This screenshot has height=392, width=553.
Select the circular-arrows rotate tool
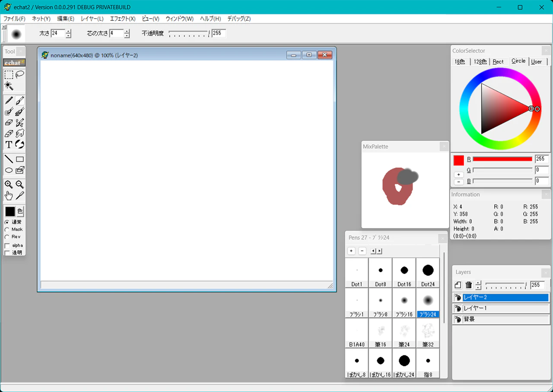[x=20, y=144]
